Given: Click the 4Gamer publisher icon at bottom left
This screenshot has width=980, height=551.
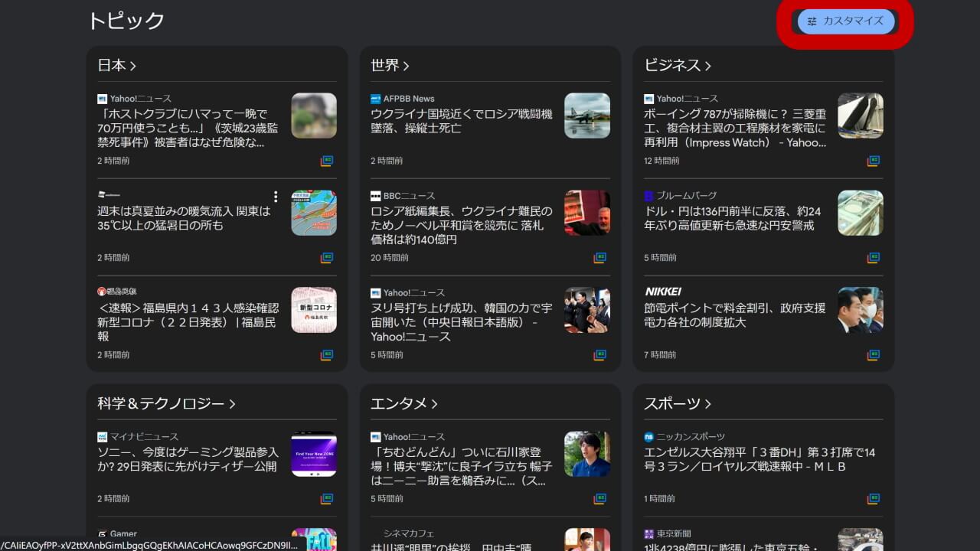Looking at the screenshot, I should tap(100, 533).
